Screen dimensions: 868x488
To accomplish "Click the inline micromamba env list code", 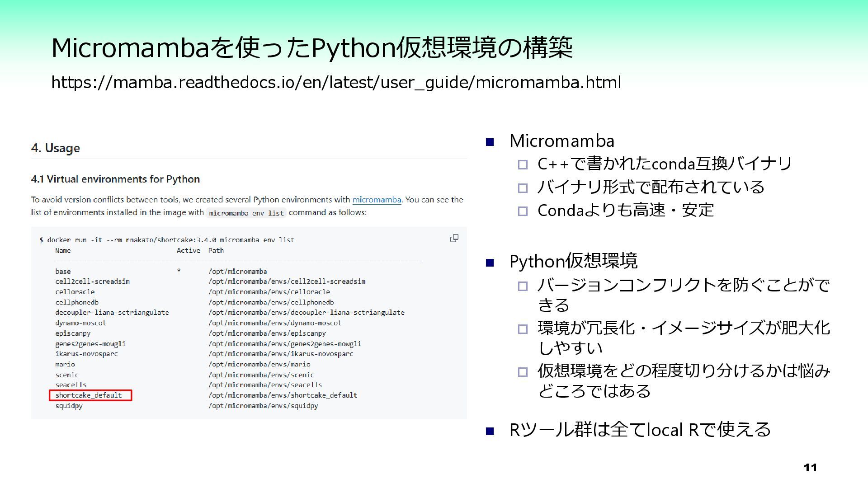I will click(246, 213).
